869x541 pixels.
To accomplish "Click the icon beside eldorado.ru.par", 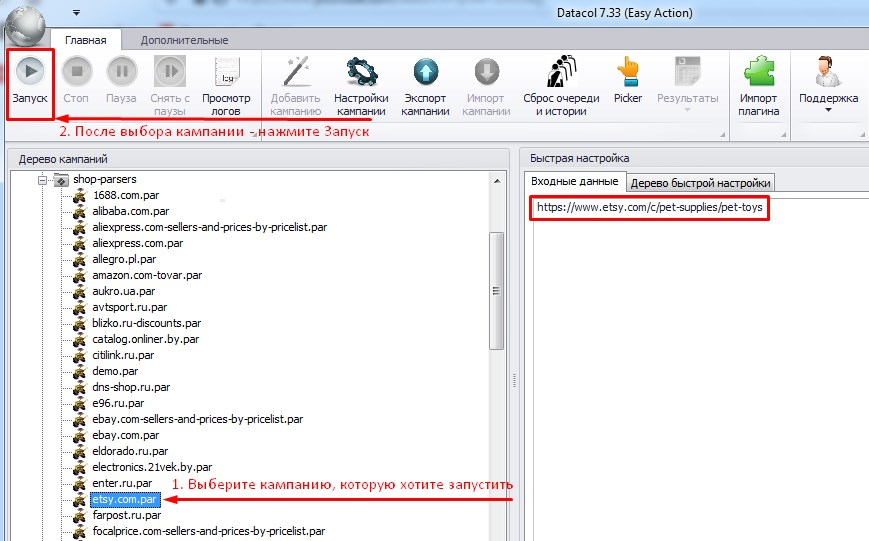I will (x=80, y=452).
